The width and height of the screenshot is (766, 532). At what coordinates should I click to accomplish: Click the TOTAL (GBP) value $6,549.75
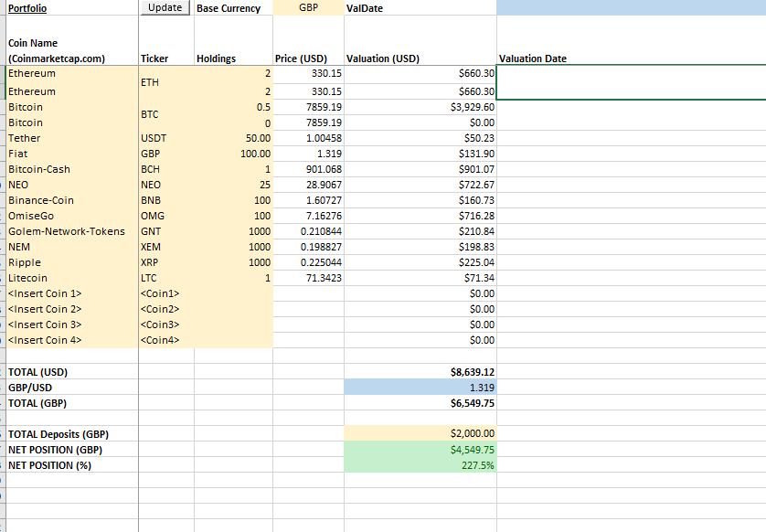point(420,403)
